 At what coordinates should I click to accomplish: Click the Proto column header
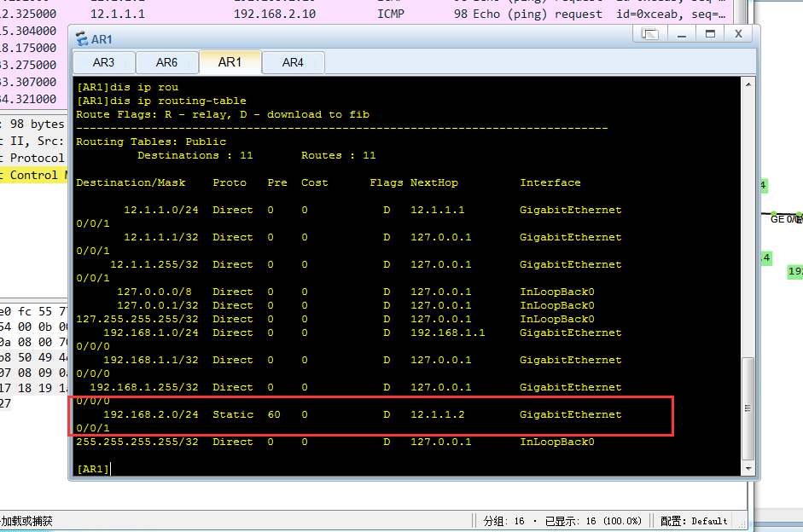pyautogui.click(x=230, y=182)
